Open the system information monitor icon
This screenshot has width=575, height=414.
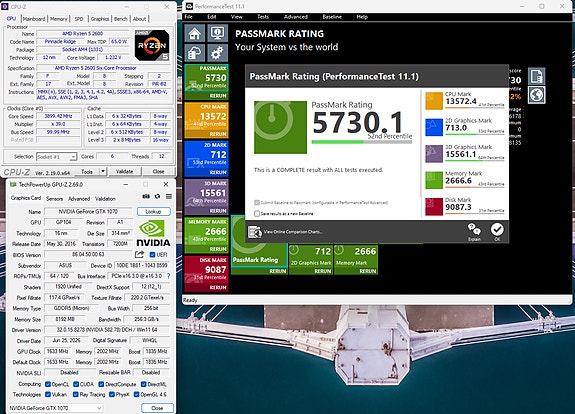217,33
